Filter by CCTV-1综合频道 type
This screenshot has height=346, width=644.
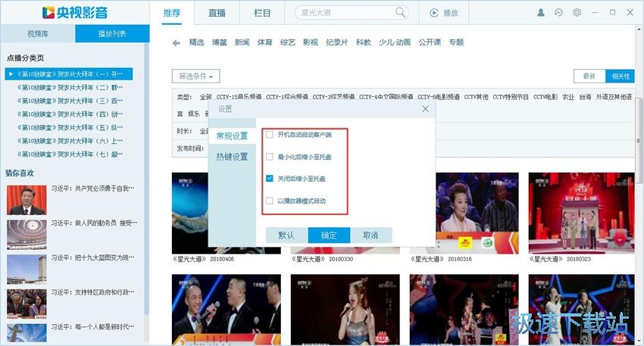[286, 97]
